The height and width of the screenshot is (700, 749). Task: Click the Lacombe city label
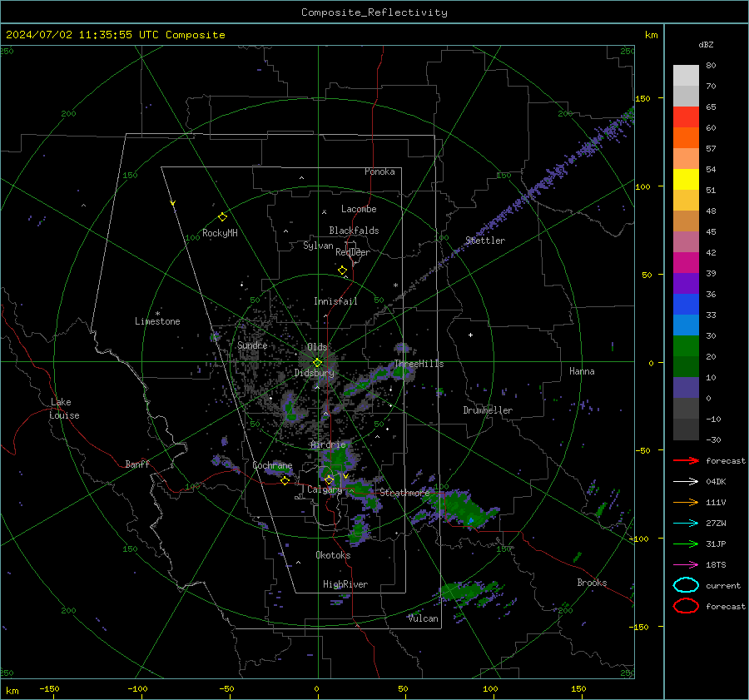359,209
